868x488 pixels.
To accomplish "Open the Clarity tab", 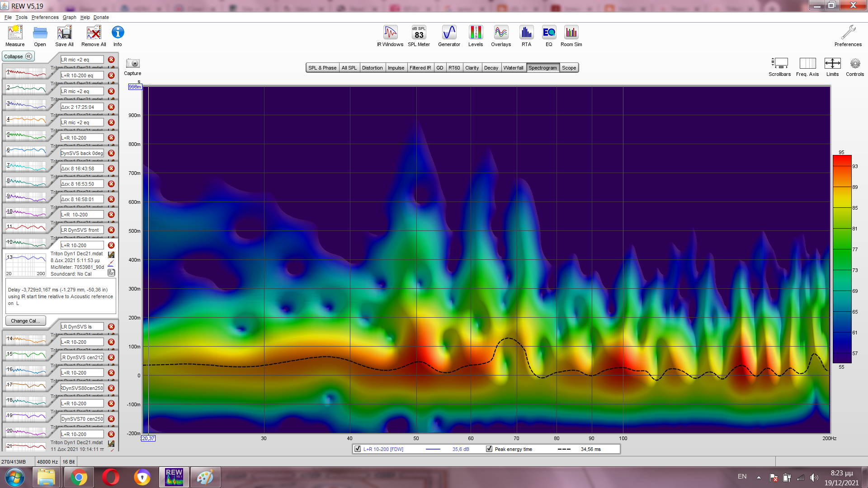I will click(472, 68).
